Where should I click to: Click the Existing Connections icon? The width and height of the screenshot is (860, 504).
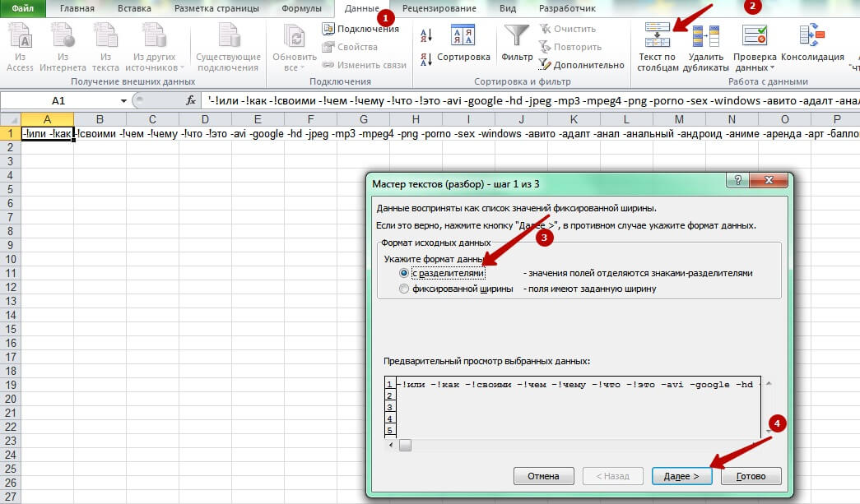[227, 39]
